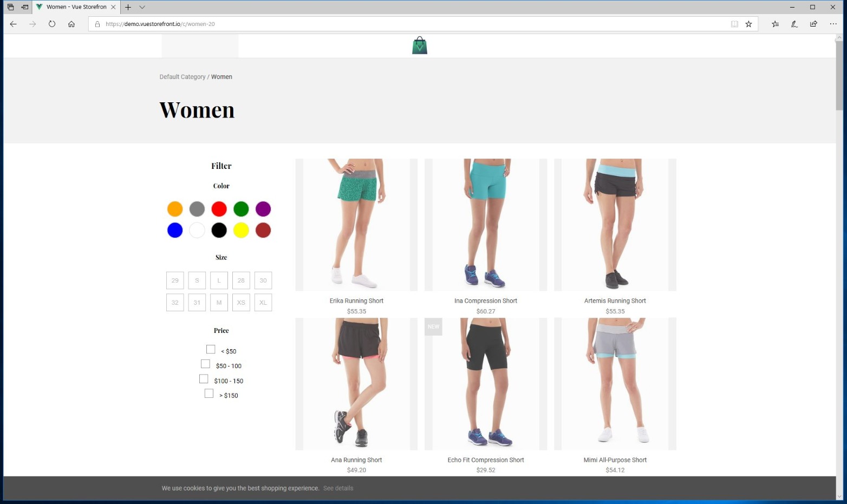Screen dimensions: 847x504
Task: Filter by size 30
Action: pos(263,280)
